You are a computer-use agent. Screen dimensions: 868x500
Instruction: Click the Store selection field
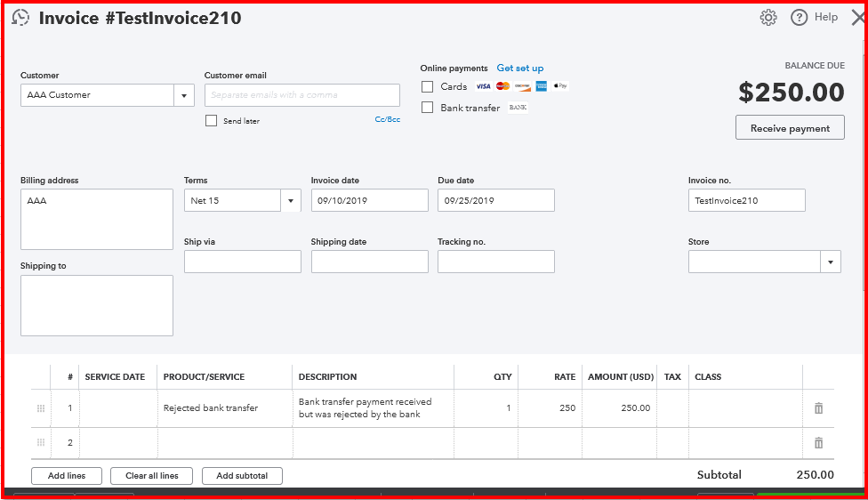tap(754, 262)
